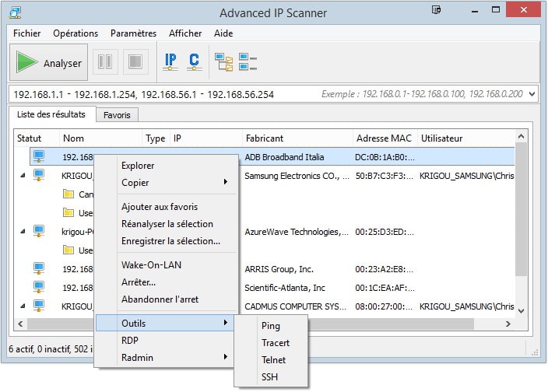Select Wake-On-LAN from context menu

[x=166, y=265]
